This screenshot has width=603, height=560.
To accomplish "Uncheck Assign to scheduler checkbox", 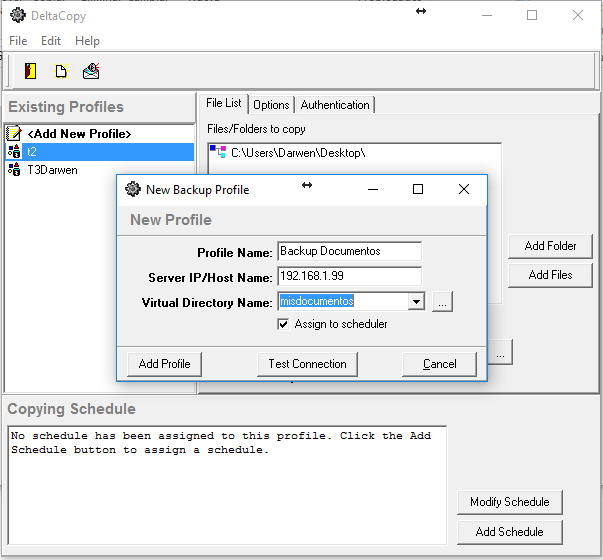I will pos(283,324).
